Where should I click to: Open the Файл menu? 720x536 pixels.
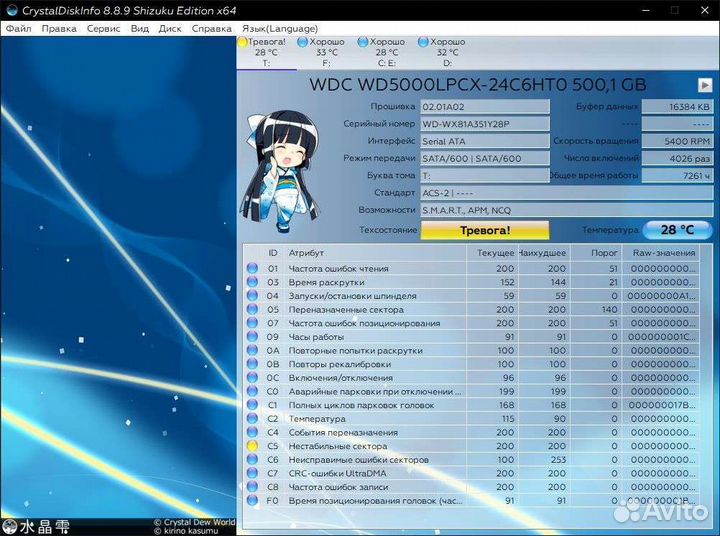(18, 29)
